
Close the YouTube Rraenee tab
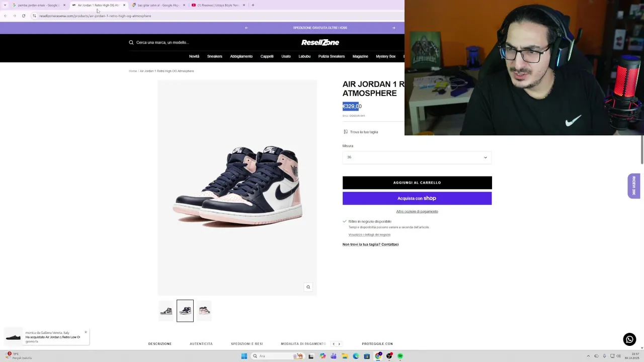(244, 5)
